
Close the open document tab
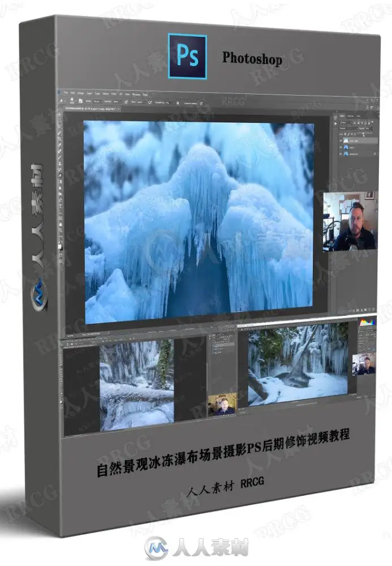tap(118, 109)
